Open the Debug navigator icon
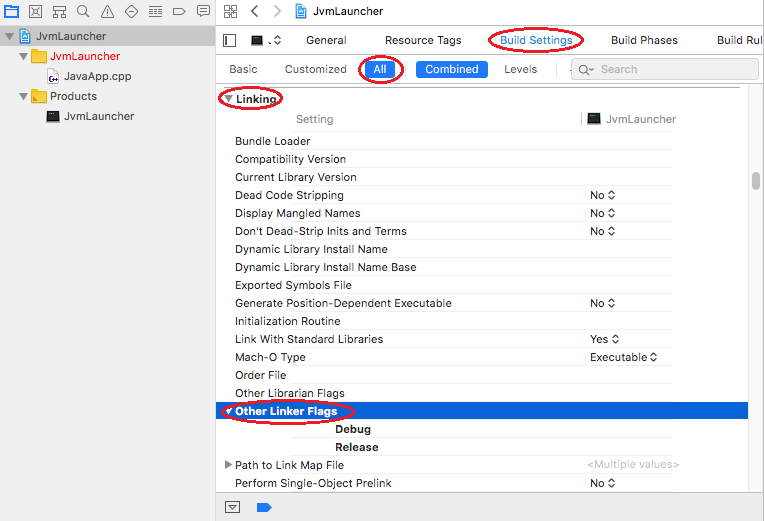The width and height of the screenshot is (764, 521). (155, 11)
